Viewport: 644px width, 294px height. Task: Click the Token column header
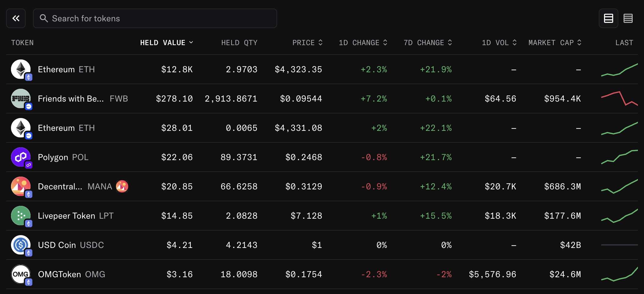coord(22,43)
